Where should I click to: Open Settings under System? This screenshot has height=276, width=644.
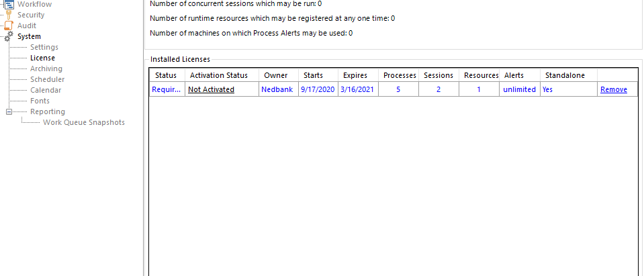click(44, 47)
